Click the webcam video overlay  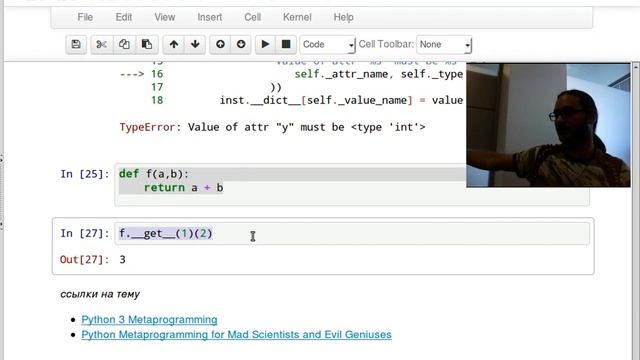[x=548, y=125]
